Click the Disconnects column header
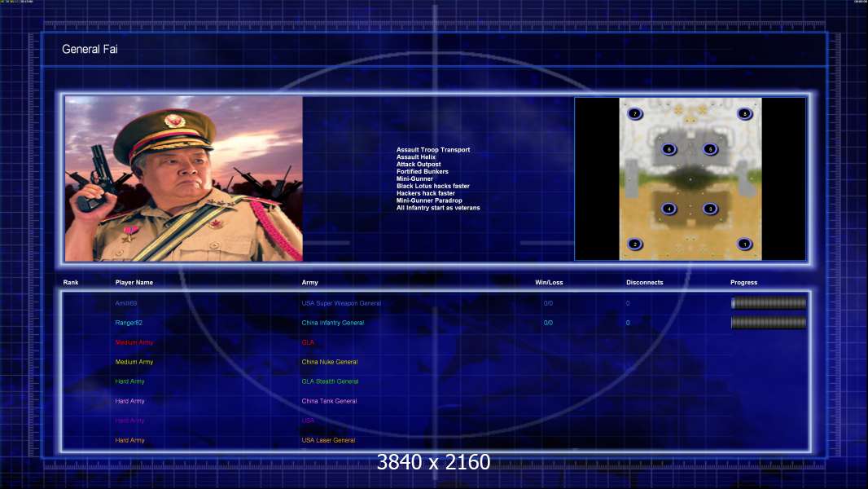The width and height of the screenshot is (868, 489). coord(644,283)
